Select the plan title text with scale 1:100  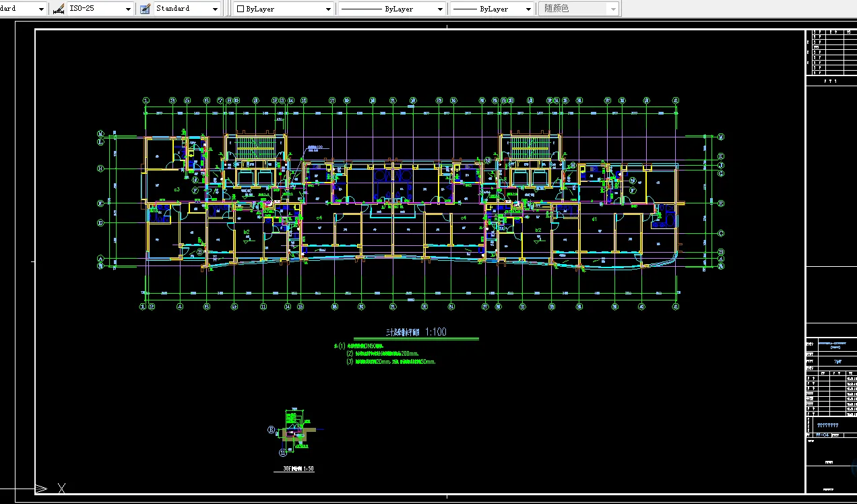tap(416, 332)
